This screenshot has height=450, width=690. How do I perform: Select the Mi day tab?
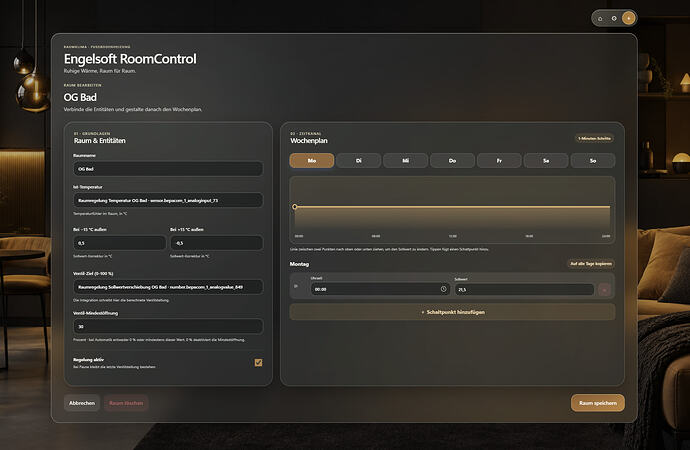click(x=405, y=161)
